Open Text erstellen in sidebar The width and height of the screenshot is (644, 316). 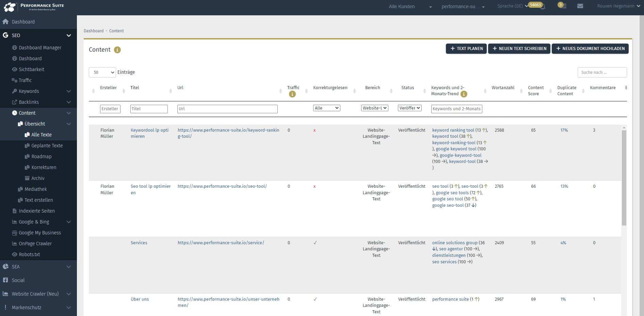(x=38, y=200)
